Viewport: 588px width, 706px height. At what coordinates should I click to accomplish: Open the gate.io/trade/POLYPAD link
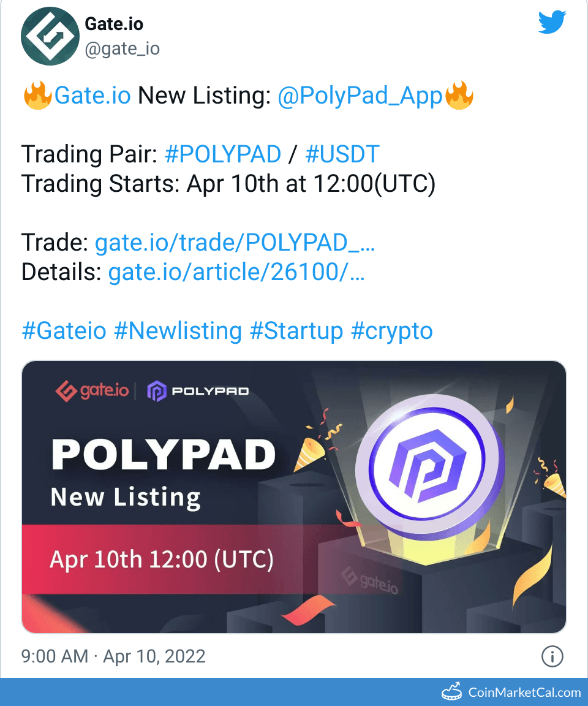[235, 243]
